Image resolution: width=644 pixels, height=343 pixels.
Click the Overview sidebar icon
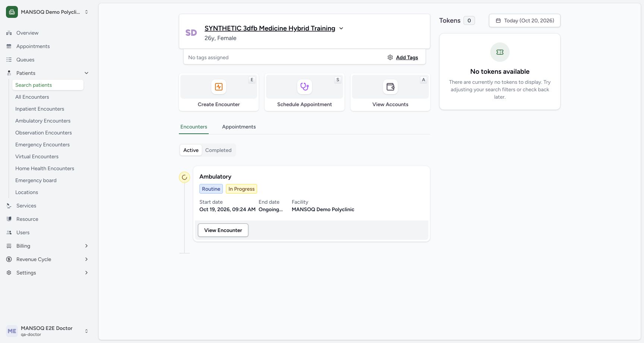pyautogui.click(x=9, y=33)
